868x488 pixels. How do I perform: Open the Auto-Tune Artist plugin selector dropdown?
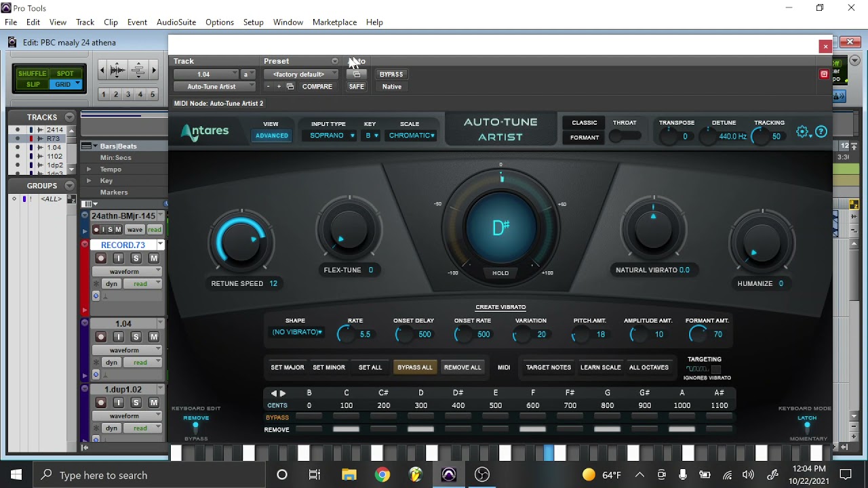click(214, 87)
